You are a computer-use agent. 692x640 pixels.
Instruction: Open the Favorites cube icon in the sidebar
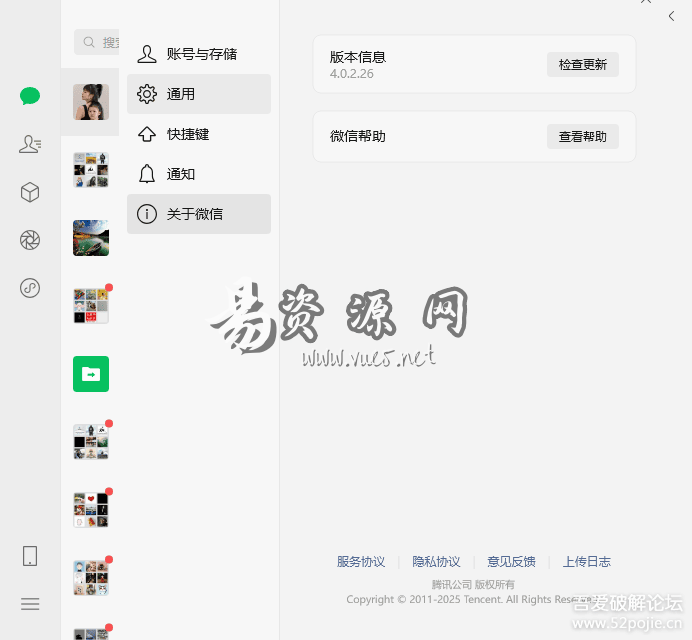click(30, 192)
